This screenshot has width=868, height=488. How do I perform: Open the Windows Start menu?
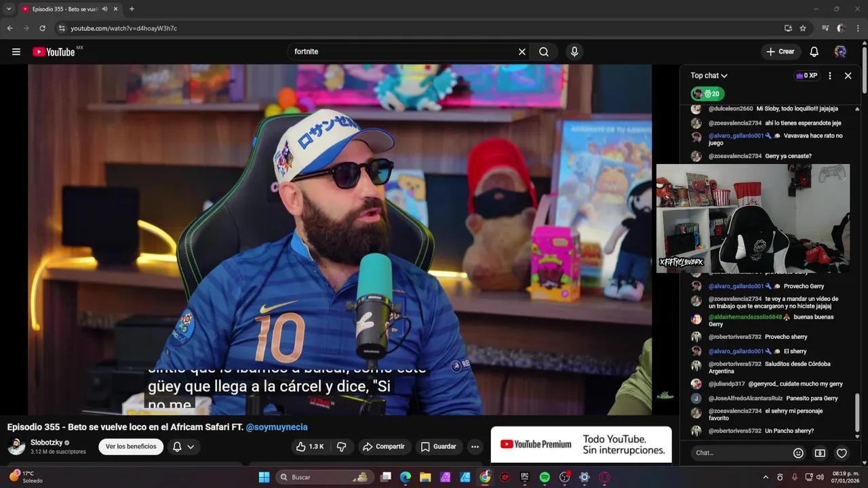coord(264,477)
